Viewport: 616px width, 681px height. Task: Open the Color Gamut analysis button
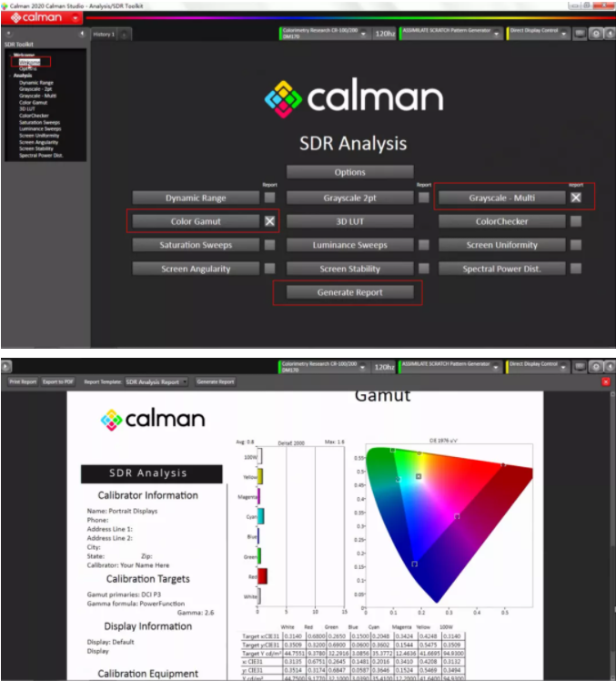196,221
